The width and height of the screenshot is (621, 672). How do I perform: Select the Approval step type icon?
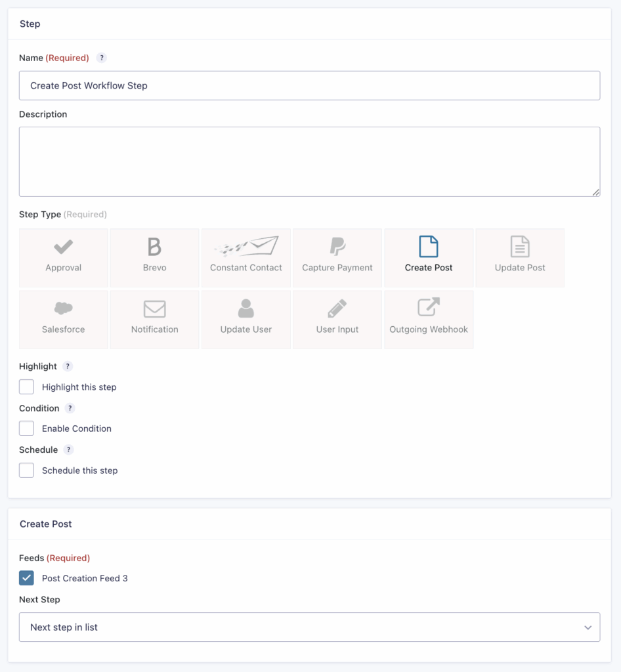[63, 257]
